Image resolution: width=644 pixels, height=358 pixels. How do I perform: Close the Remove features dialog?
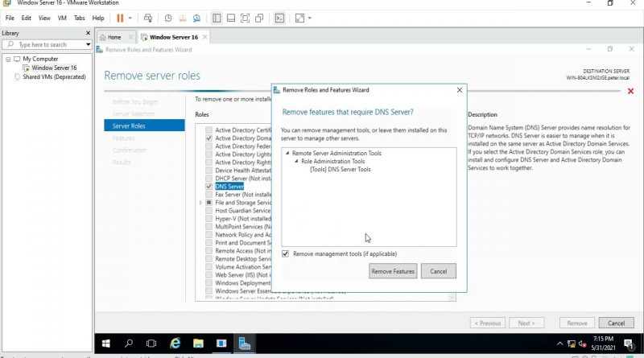click(x=460, y=90)
